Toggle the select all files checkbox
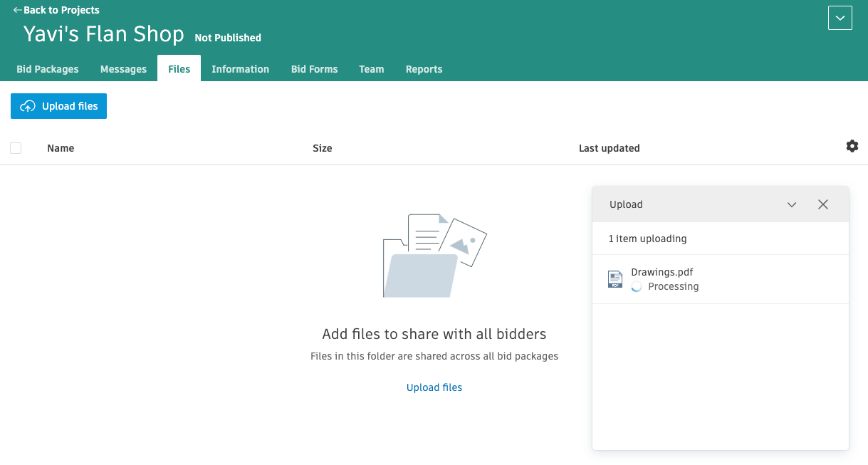This screenshot has height=465, width=868. pos(16,148)
